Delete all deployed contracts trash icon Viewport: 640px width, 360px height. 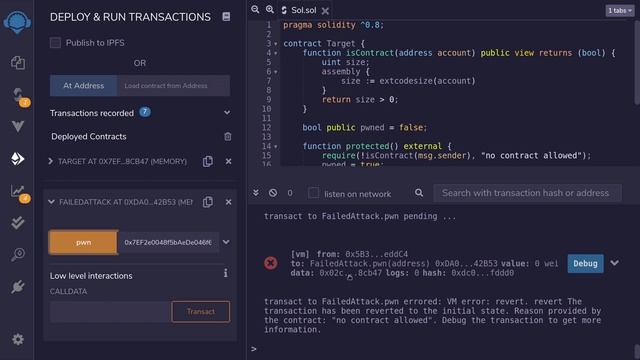point(228,137)
